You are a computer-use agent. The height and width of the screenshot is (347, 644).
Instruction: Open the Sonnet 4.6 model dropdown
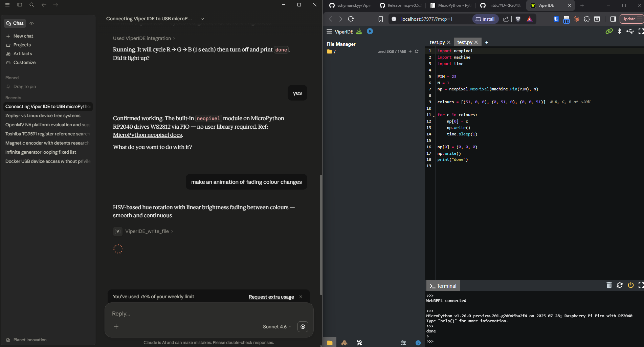277,327
